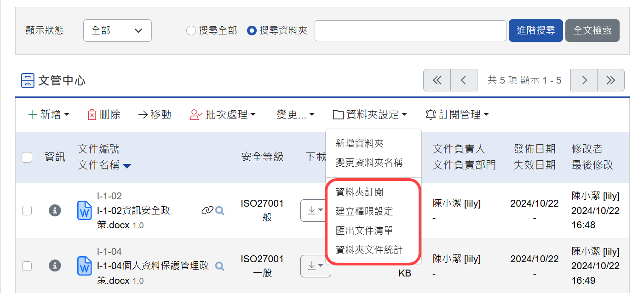Click 16:48 modification time
The height and width of the screenshot is (293, 644).
point(583,225)
